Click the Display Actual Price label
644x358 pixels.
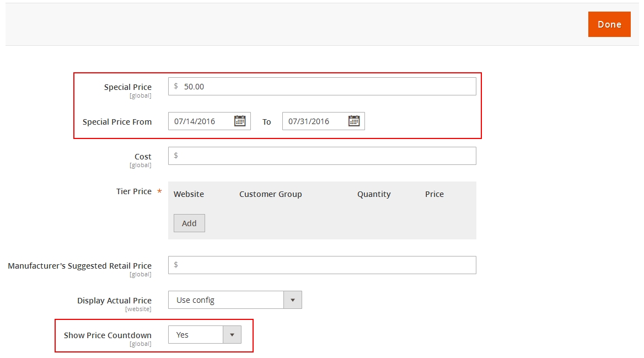[114, 301]
